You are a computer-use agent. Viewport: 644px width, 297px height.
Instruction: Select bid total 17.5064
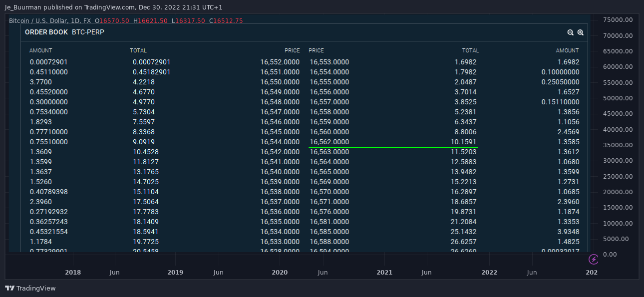146,202
